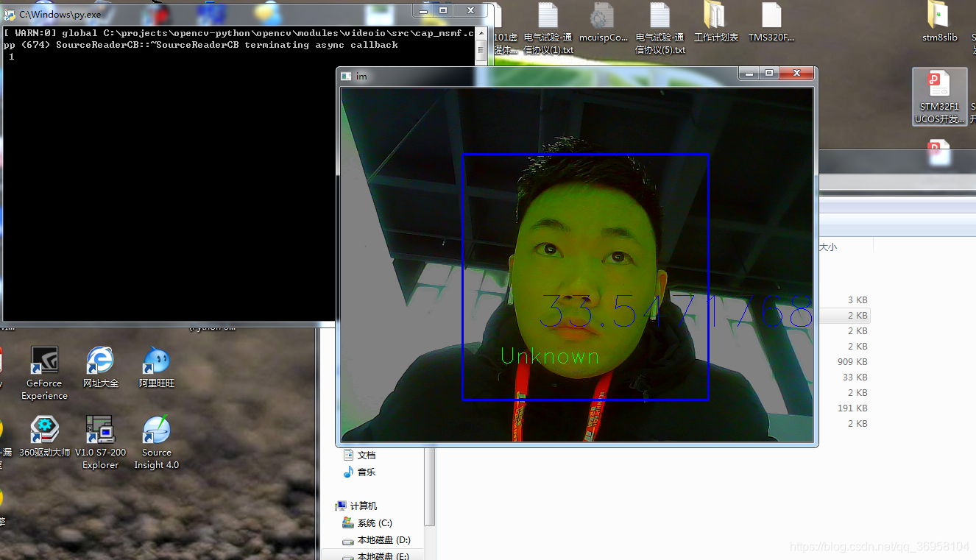Screen dimensions: 976x560
Task: Open 系统 (C:) drive in the tree
Action: [x=367, y=523]
